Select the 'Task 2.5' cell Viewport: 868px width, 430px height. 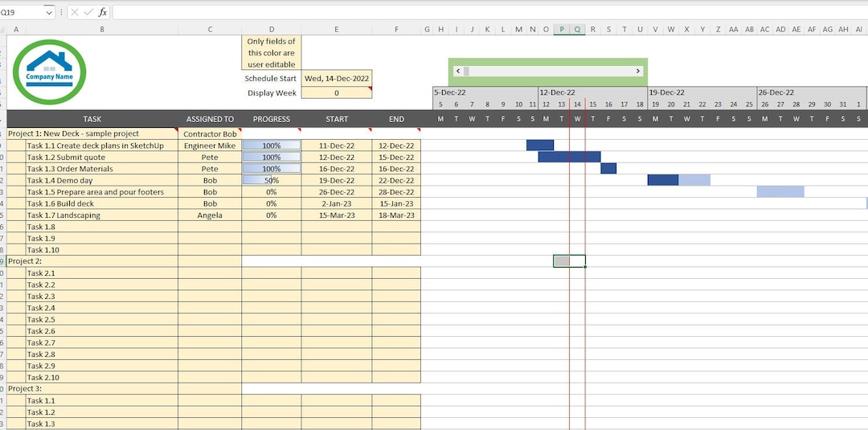pyautogui.click(x=102, y=319)
